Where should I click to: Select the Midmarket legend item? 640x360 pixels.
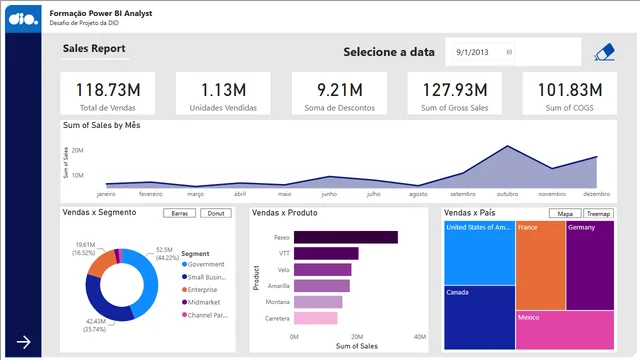click(201, 302)
